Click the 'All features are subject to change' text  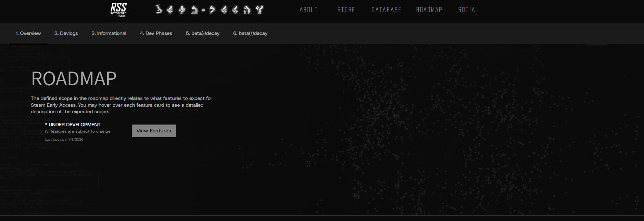[78, 131]
